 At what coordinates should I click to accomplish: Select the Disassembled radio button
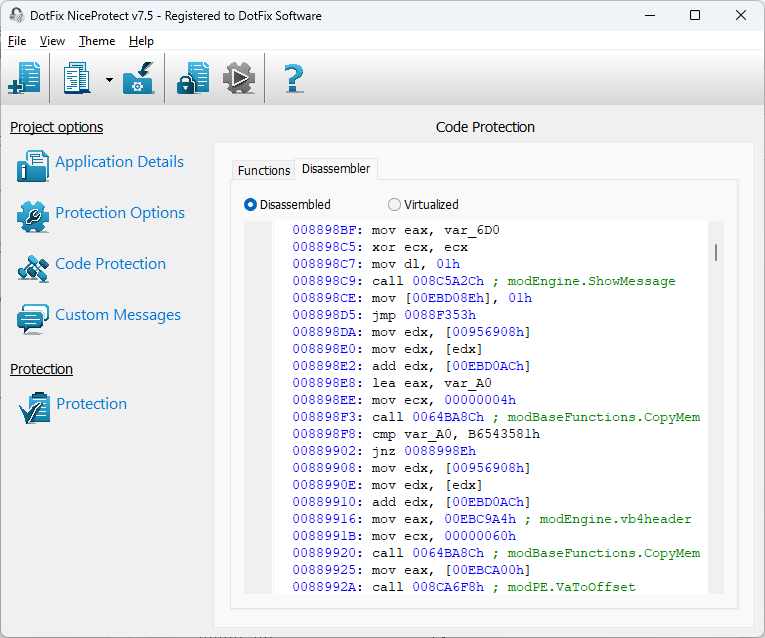250,204
